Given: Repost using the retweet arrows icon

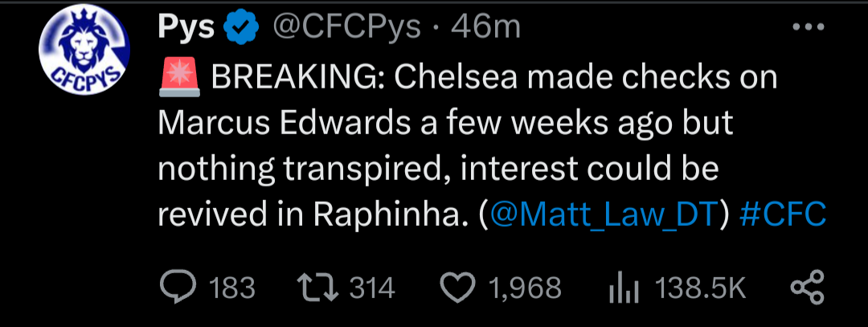Looking at the screenshot, I should click(x=318, y=288).
